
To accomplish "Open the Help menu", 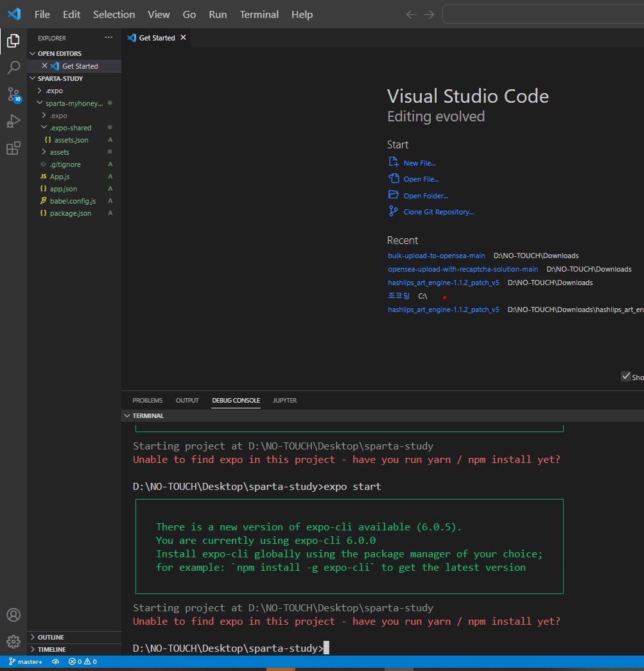I will point(302,15).
